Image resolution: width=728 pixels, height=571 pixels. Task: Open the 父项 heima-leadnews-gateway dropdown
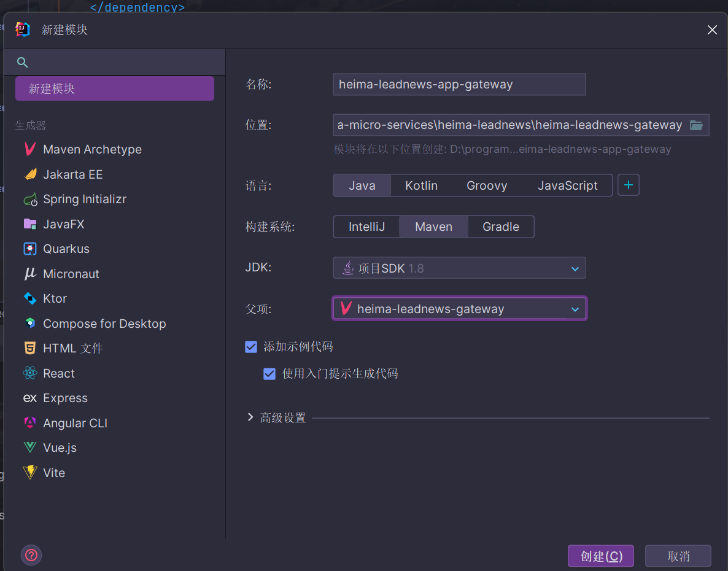459,309
